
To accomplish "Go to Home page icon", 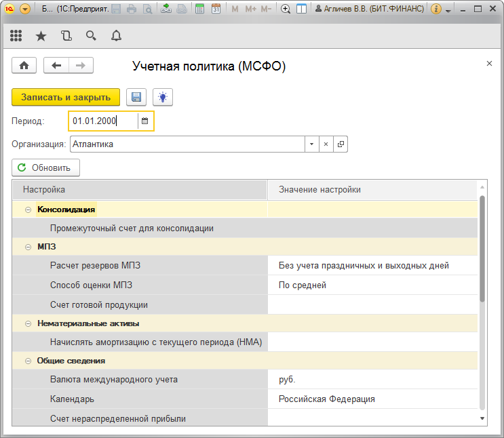I will coord(24,65).
